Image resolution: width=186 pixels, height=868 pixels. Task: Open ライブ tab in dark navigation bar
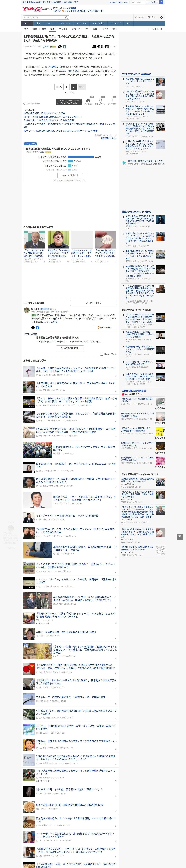point(49,24)
